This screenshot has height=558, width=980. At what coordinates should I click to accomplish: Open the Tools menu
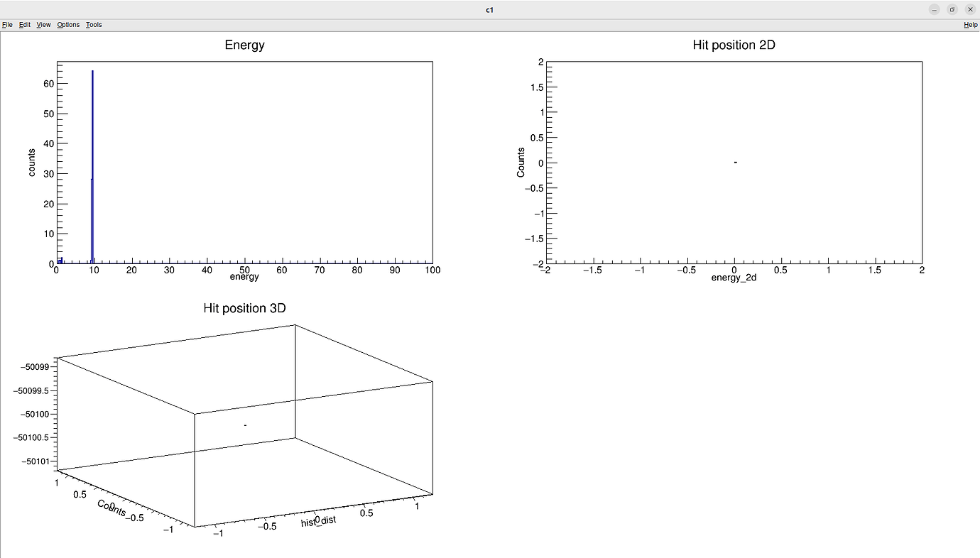(x=94, y=25)
